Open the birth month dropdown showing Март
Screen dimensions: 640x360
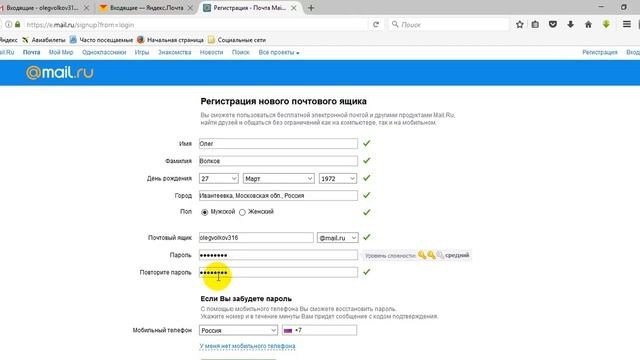[279, 178]
